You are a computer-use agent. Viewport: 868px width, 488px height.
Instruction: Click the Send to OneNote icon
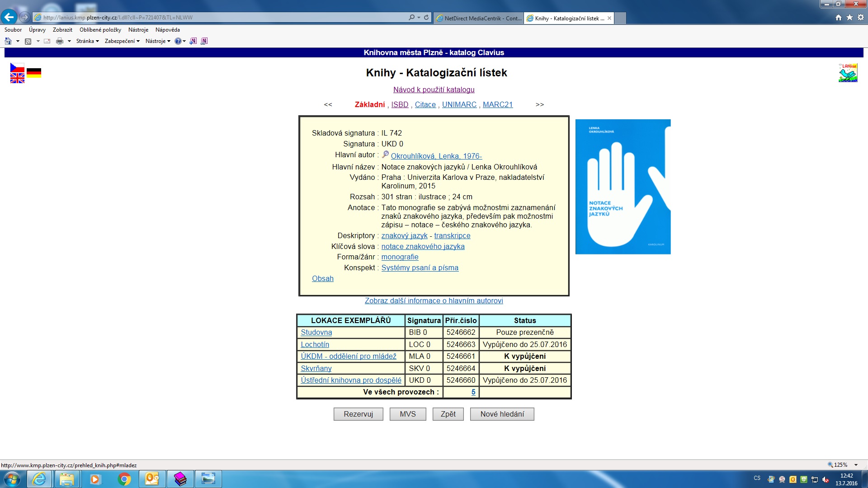pos(193,41)
